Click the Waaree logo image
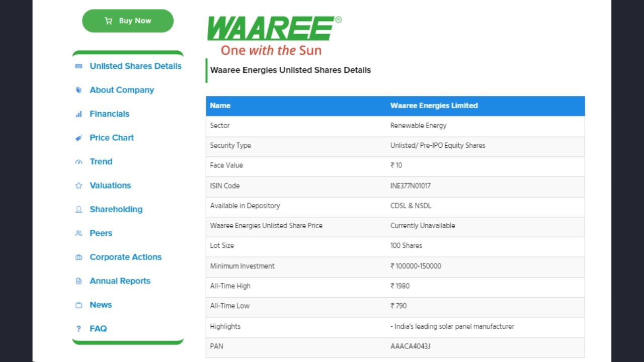The width and height of the screenshot is (644, 362). (274, 35)
